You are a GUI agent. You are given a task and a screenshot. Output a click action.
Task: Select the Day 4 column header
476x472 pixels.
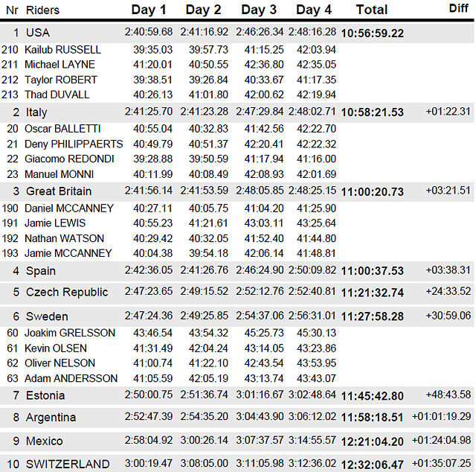pos(314,10)
